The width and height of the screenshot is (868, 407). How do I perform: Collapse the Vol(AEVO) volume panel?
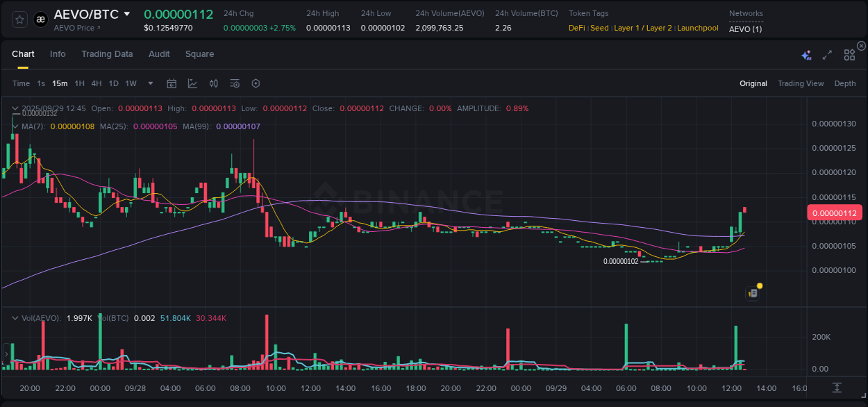coord(14,317)
